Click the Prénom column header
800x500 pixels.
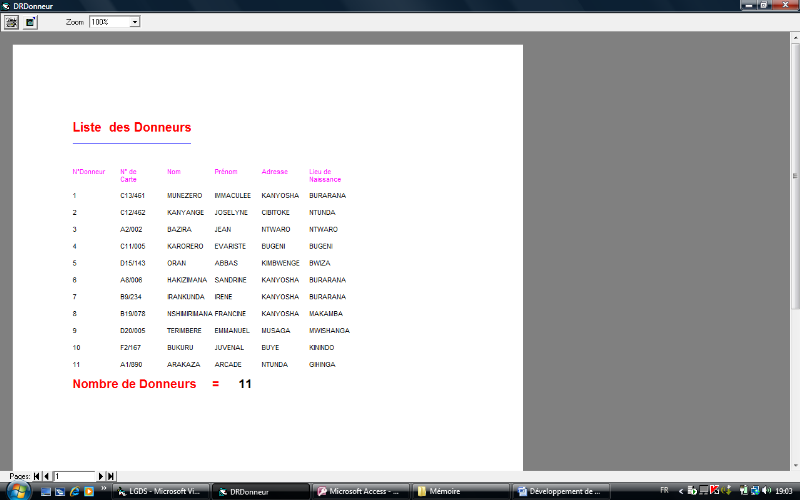click(x=226, y=172)
